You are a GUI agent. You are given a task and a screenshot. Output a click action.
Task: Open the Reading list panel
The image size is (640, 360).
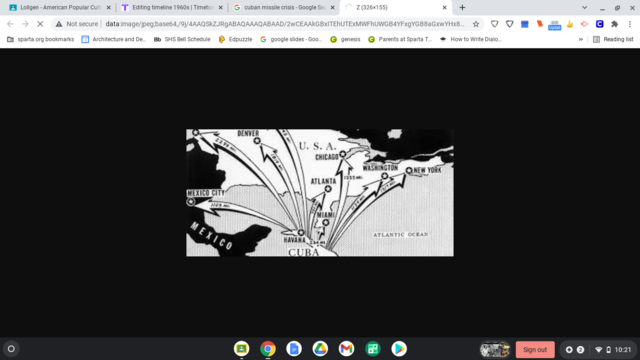pyautogui.click(x=613, y=39)
